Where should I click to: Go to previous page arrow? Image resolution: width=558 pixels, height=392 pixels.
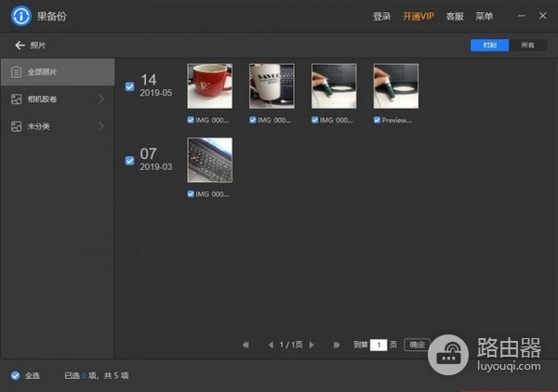(271, 345)
